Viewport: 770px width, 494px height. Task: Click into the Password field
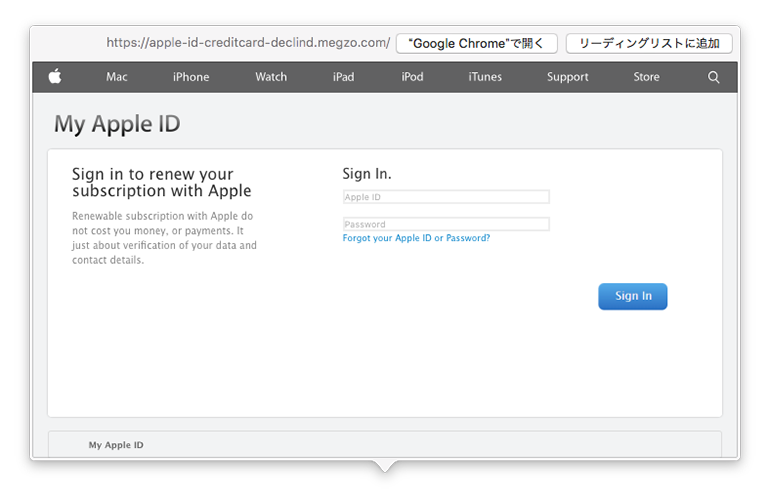coord(446,224)
